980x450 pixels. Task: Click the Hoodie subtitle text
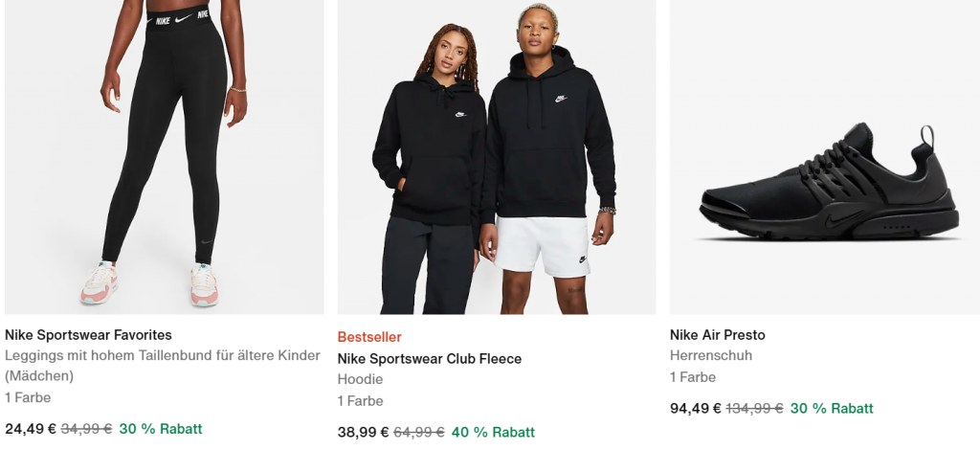tap(360, 379)
